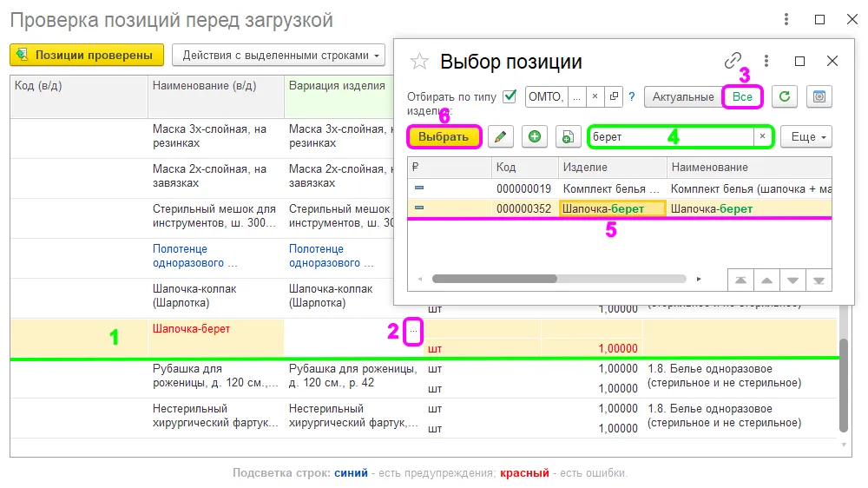Open the dialog's three-dot menu
Screen dimensions: 868x488
coord(766,61)
